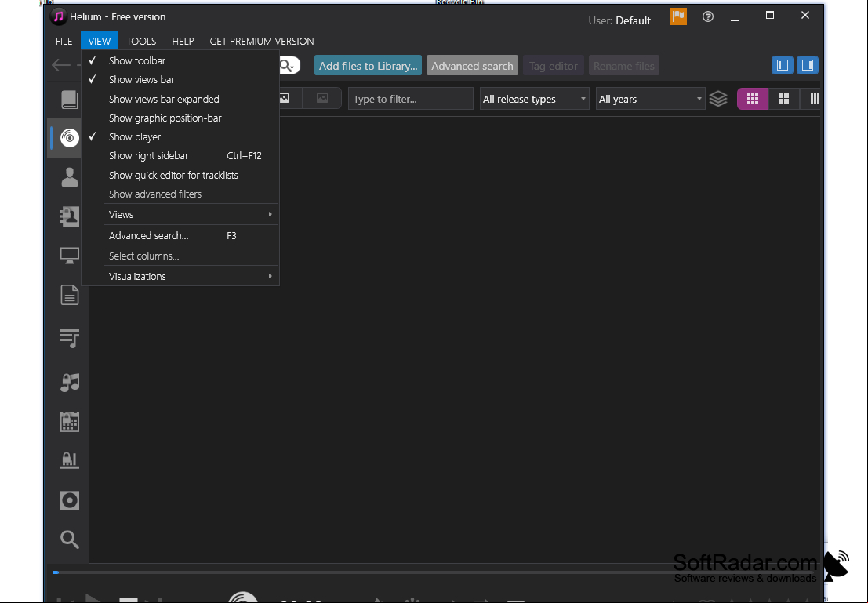The image size is (868, 603).
Task: Open the FILE menu
Action: click(x=64, y=41)
